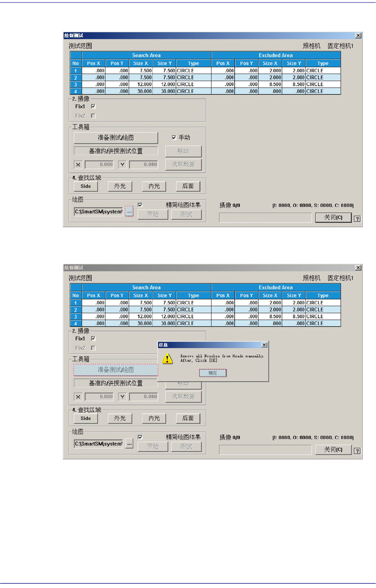The width and height of the screenshot is (376, 588).
Task: Click 开始 button in lower dialog
Action: tap(153, 446)
